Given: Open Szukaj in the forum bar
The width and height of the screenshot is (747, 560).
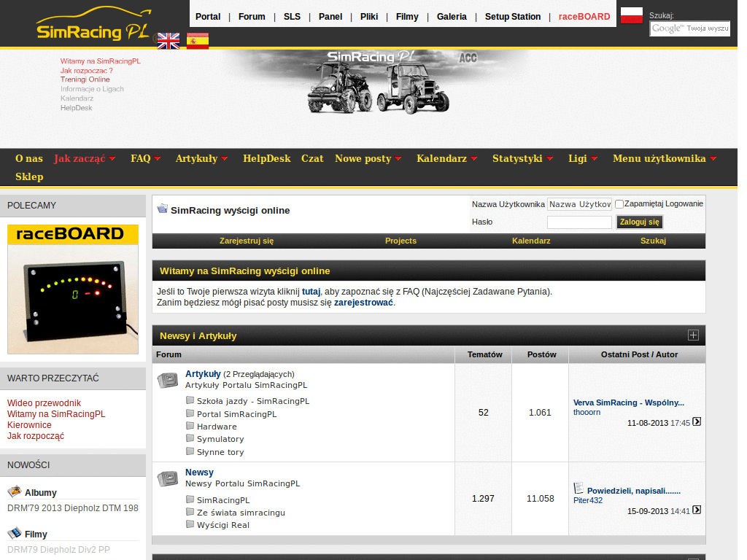Looking at the screenshot, I should click(x=653, y=241).
